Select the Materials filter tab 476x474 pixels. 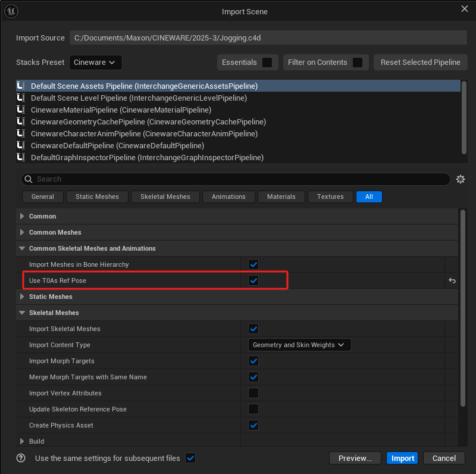pos(281,197)
